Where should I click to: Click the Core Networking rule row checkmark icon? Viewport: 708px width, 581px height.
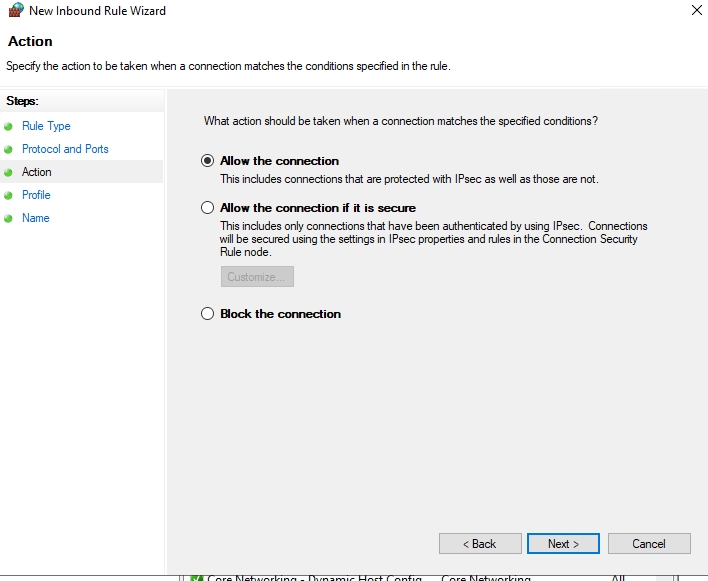tap(197, 577)
